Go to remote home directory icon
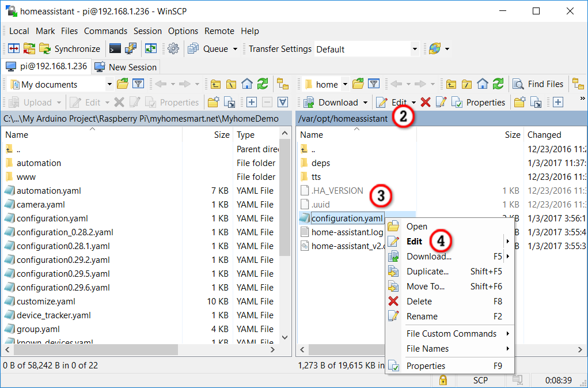Image resolution: width=588 pixels, height=388 pixels. point(482,84)
